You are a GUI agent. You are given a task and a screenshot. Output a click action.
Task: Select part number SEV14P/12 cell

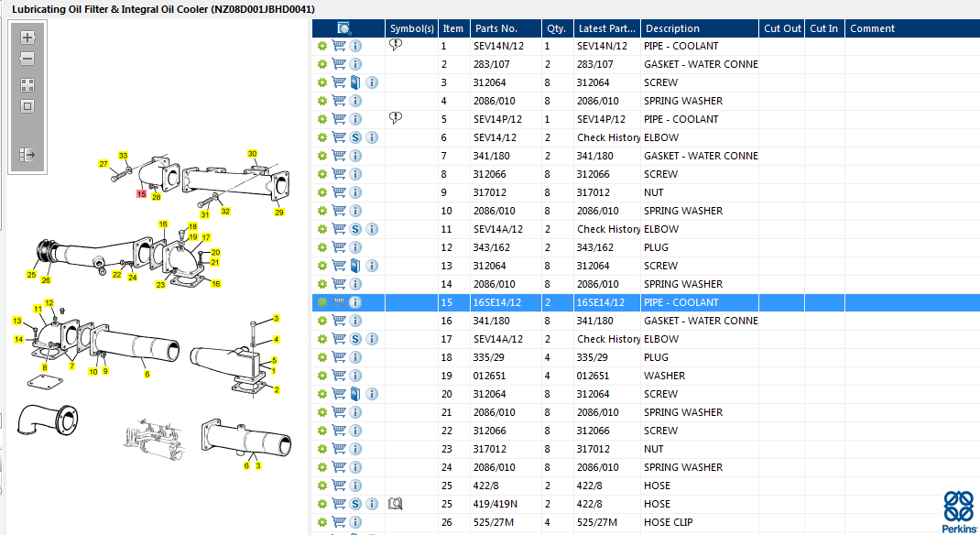(x=506, y=119)
